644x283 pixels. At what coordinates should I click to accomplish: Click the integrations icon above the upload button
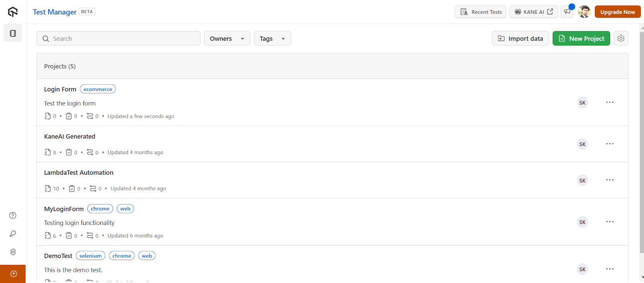[13, 252]
